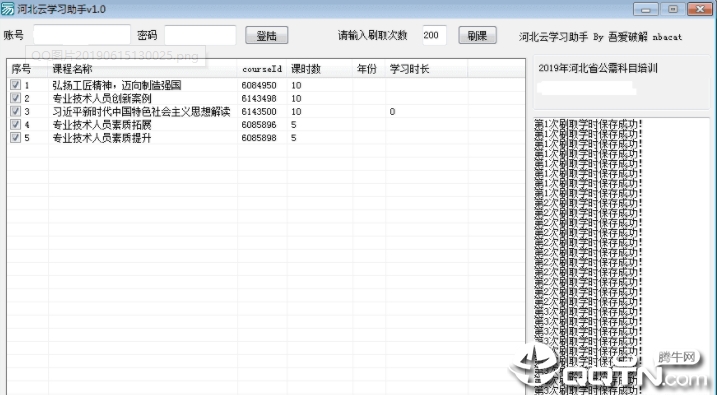Click courseId value 6143500

(259, 112)
